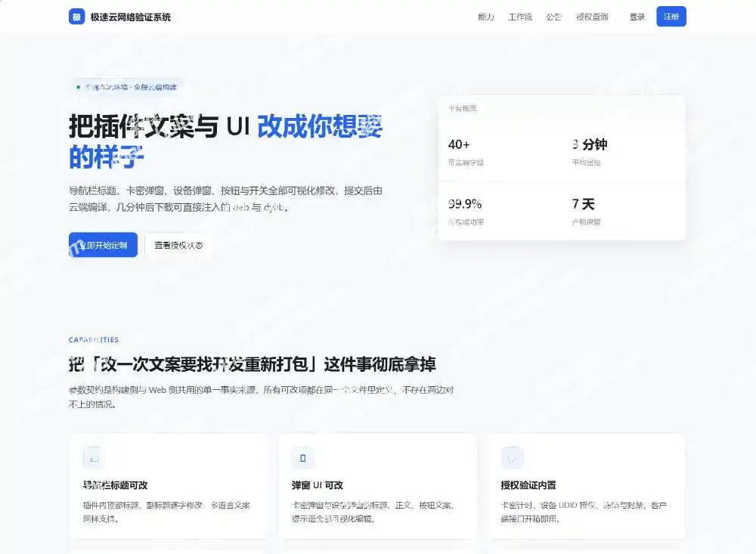This screenshot has width=756, height=554.
Task: Click the 全程云端构建 badge
Action: (127, 87)
